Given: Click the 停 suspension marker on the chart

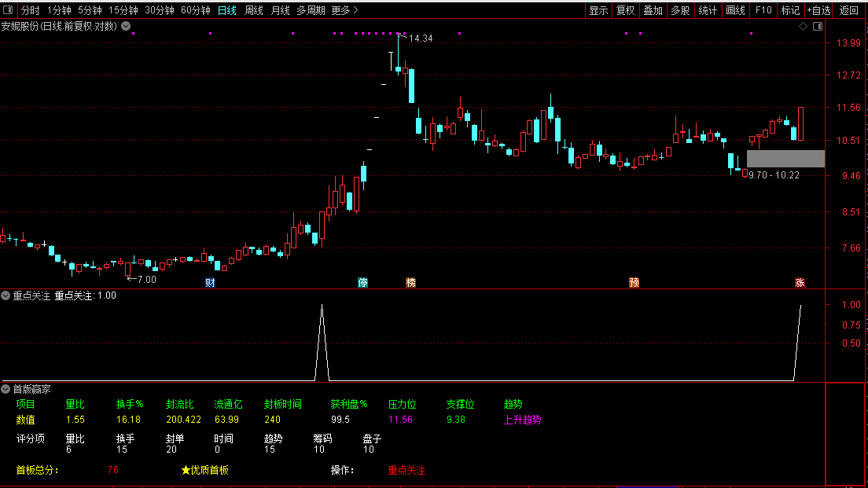Looking at the screenshot, I should point(362,283).
